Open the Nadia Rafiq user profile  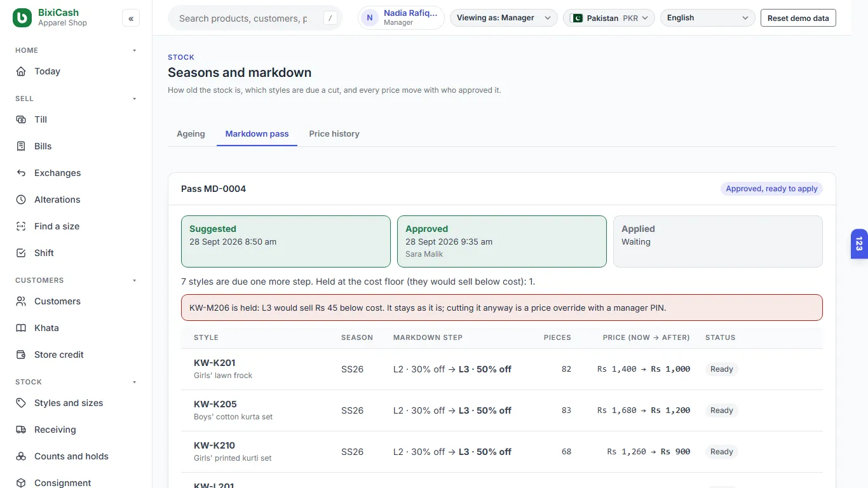pyautogui.click(x=401, y=18)
